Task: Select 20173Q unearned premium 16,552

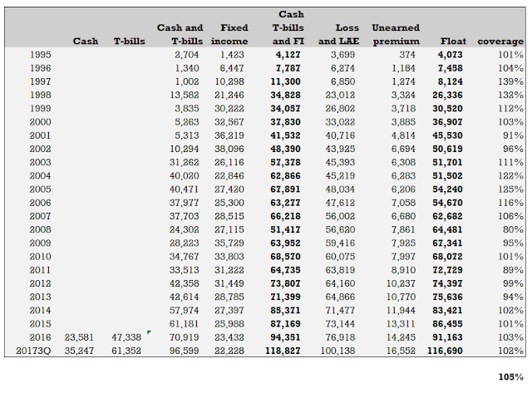Action: pos(401,351)
